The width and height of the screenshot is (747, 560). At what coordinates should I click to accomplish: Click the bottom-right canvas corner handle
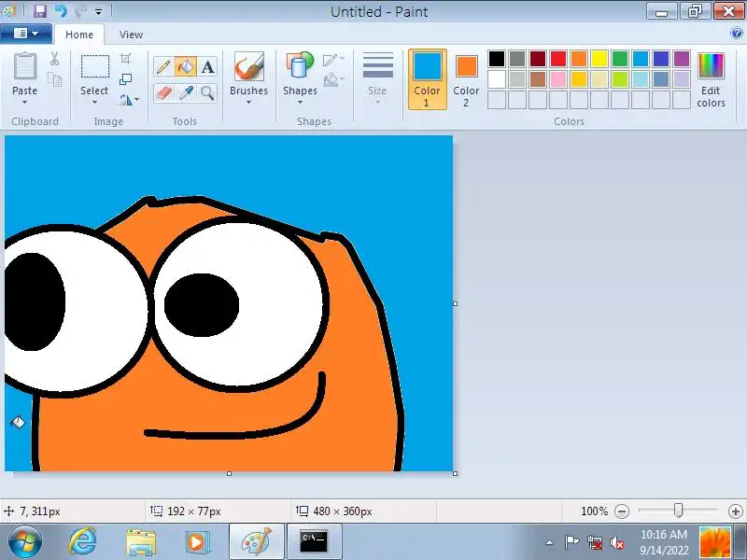pyautogui.click(x=455, y=473)
